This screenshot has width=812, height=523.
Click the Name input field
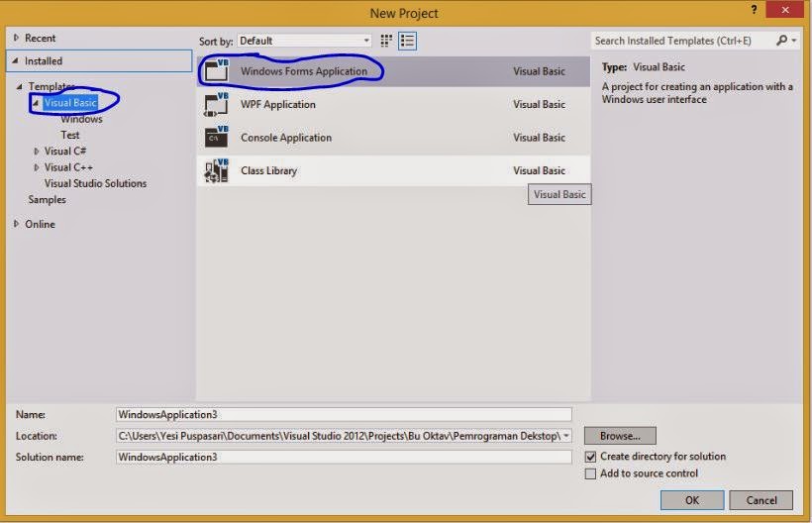point(344,414)
